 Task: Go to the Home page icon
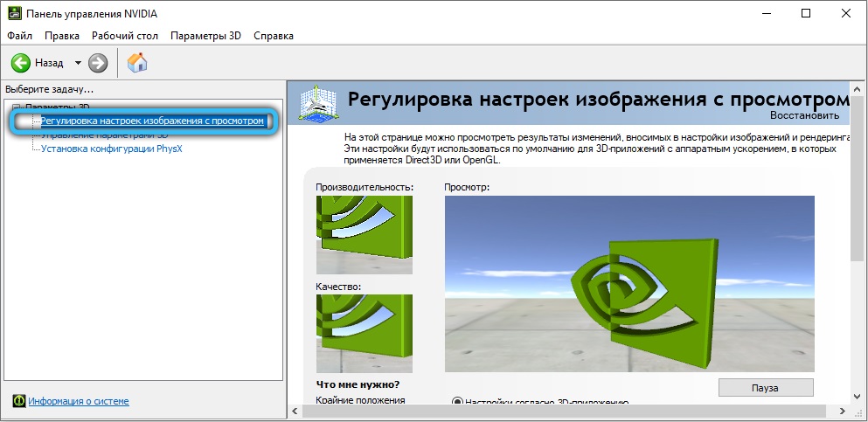[137, 63]
